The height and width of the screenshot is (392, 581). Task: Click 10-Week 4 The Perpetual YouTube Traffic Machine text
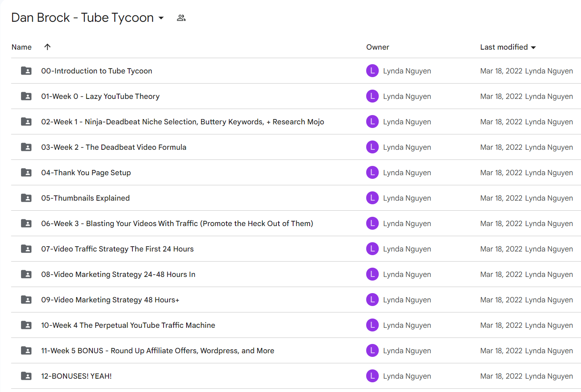[128, 325]
